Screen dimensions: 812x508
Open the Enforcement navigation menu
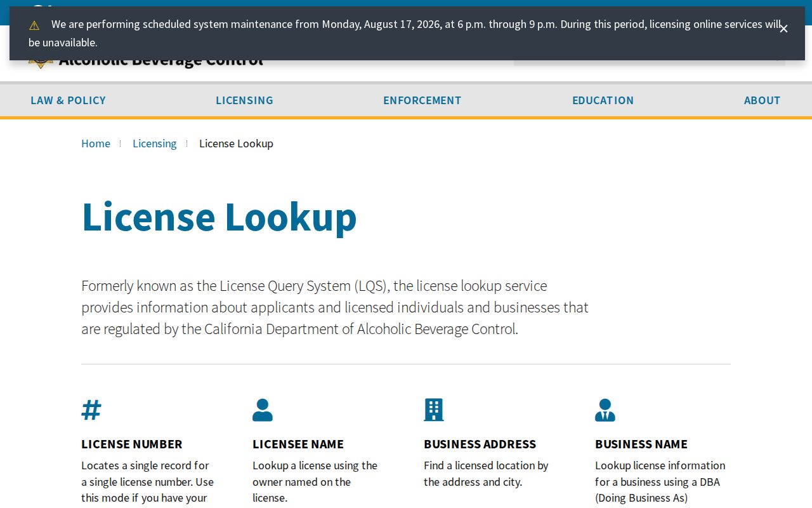pos(422,100)
